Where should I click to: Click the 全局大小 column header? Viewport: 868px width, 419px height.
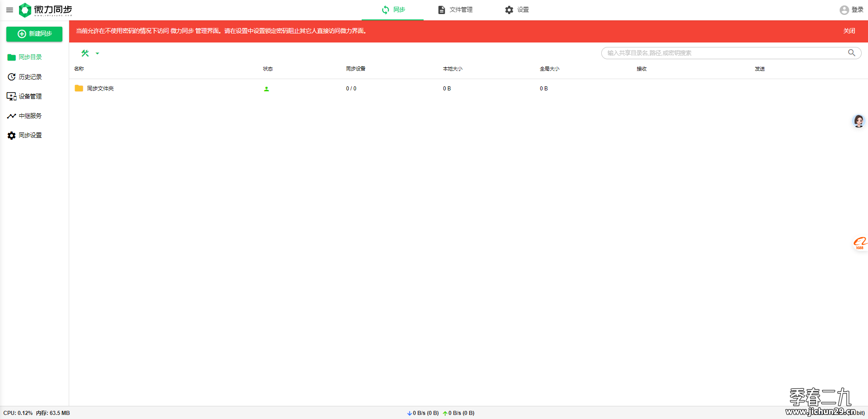(x=549, y=69)
